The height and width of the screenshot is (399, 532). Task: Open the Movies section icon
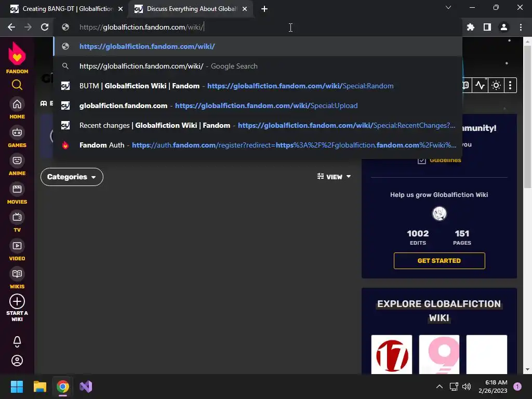(17, 189)
